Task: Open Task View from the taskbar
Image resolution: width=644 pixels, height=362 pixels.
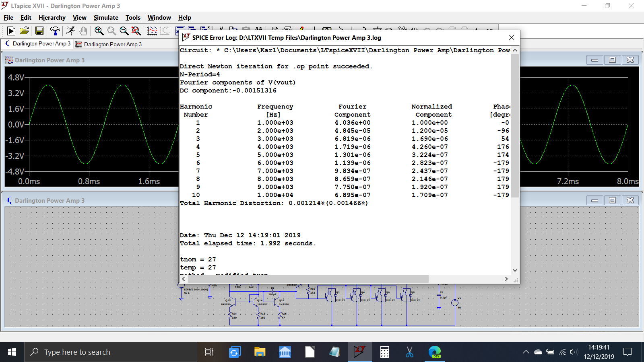Action: [x=209, y=352]
